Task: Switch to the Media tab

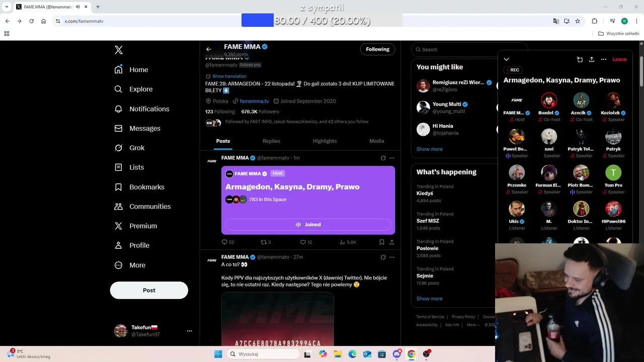Action: 376,141
